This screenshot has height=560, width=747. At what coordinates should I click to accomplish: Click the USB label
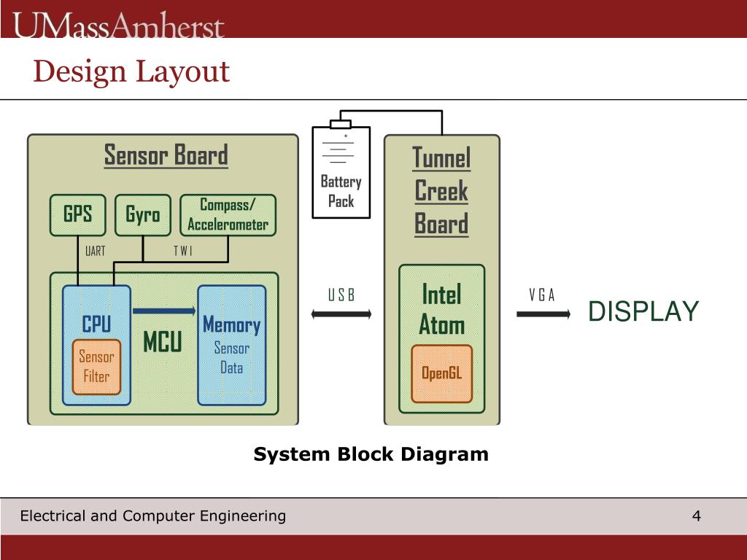click(341, 295)
